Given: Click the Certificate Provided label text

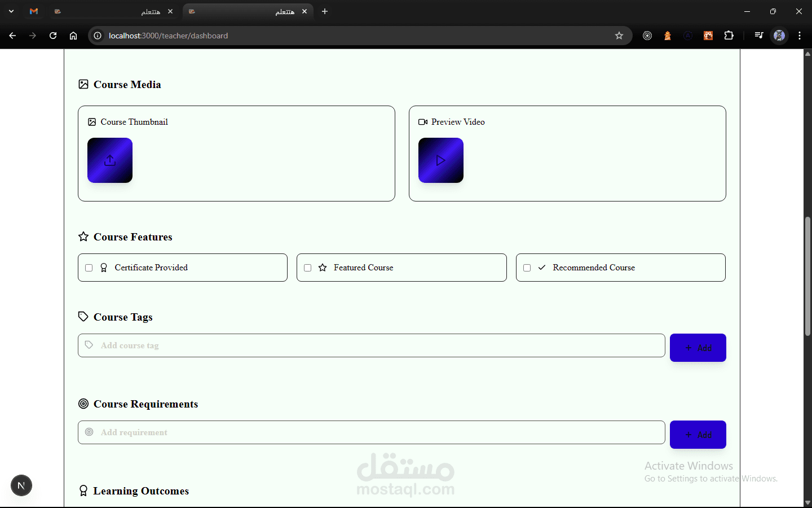Looking at the screenshot, I should click(x=151, y=268).
